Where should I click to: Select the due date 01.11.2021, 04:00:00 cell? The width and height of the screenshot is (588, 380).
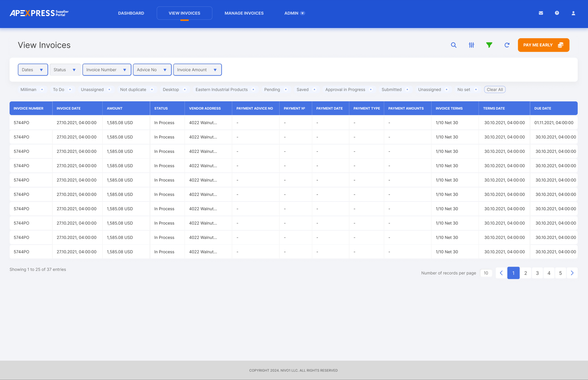(x=554, y=123)
